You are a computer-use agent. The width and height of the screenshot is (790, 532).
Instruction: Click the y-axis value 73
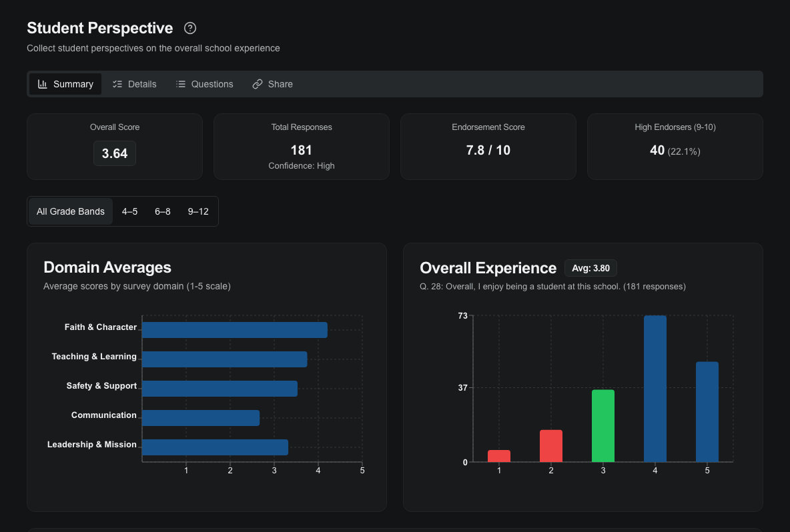point(462,315)
